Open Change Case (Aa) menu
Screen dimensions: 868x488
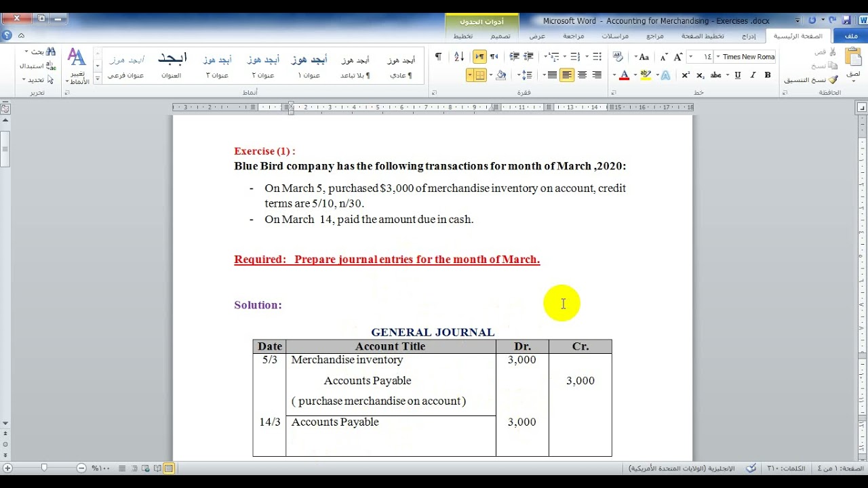(643, 57)
